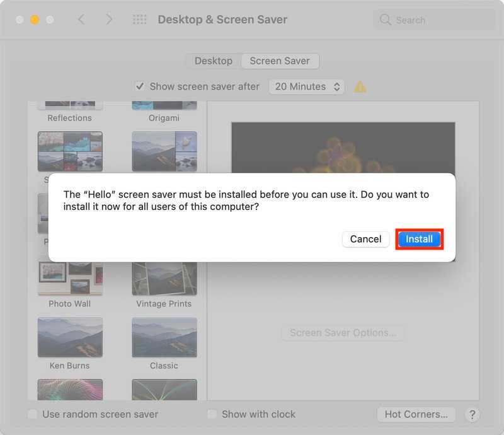
Task: Click the yellow warning triangle icon
Action: (x=360, y=87)
